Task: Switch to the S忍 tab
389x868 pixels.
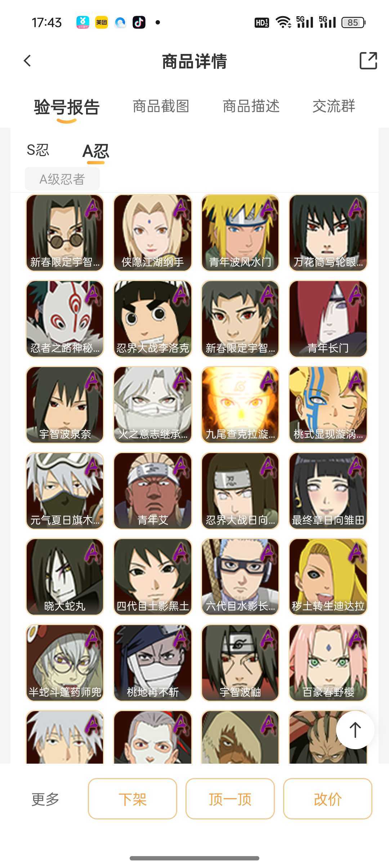Action: (38, 150)
